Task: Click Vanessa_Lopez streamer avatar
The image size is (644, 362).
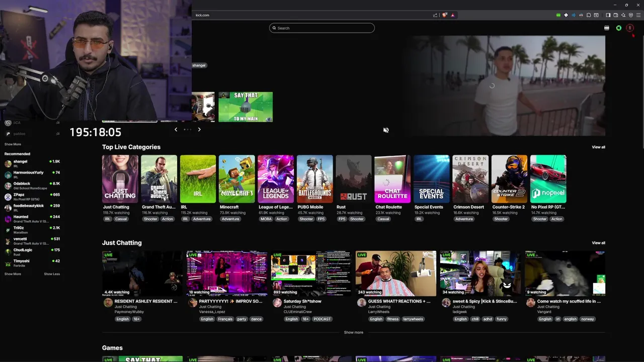Action: click(x=192, y=303)
